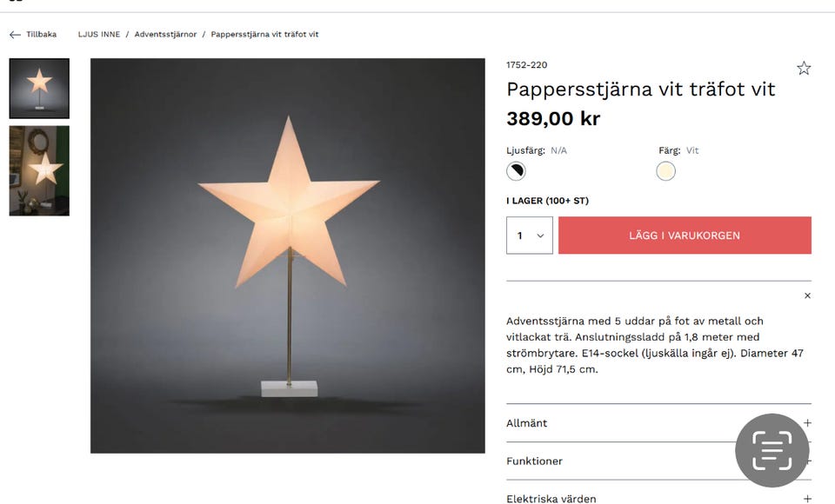Open the image scanner icon bottom right
This screenshot has width=835, height=504.
[x=772, y=450]
